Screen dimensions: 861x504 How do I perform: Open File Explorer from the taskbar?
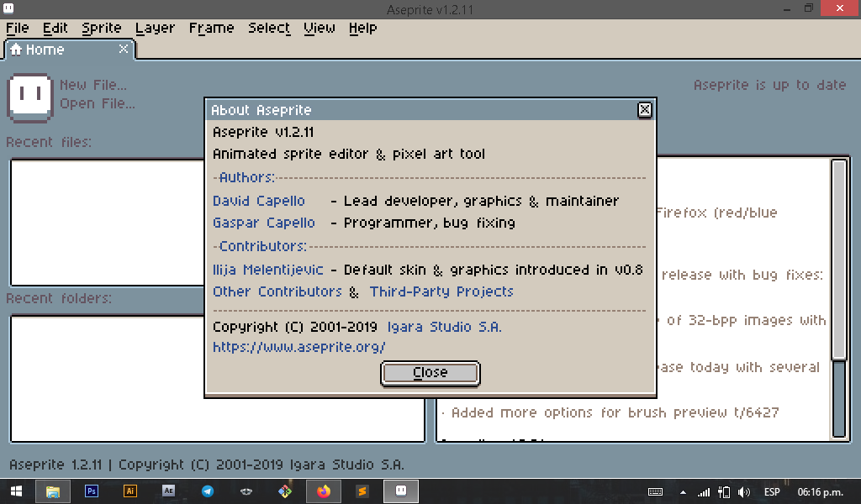(53, 491)
